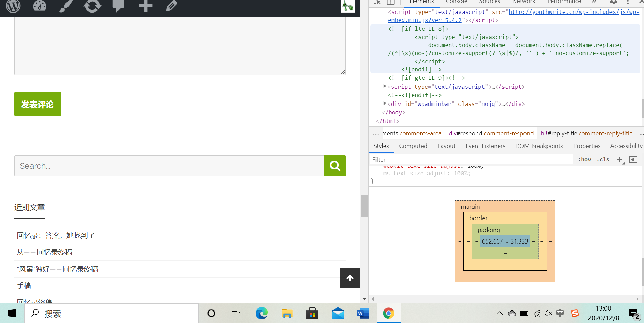Screen dimensions: 644x323
Task: Click the box model content dimensions
Action: pos(505,241)
